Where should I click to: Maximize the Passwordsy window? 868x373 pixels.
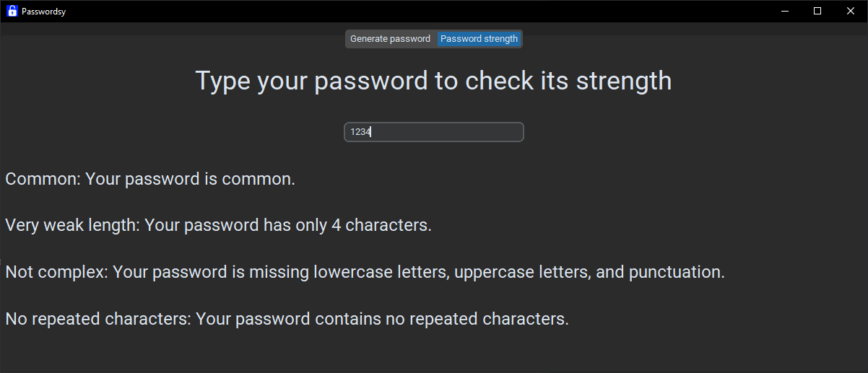817,11
